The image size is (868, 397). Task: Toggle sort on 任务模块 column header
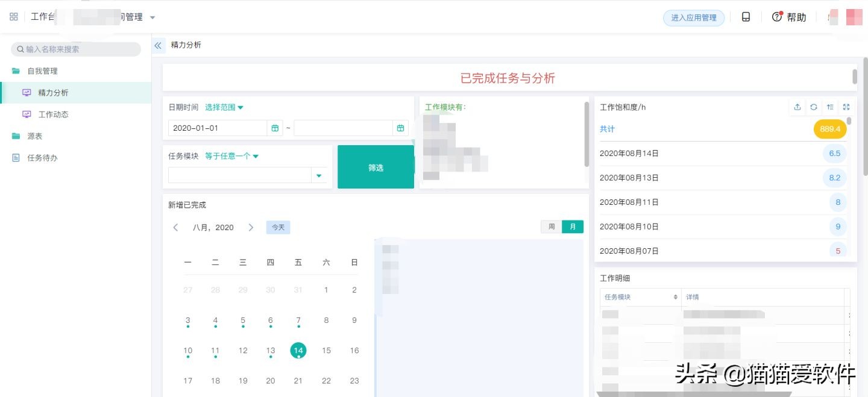[675, 296]
